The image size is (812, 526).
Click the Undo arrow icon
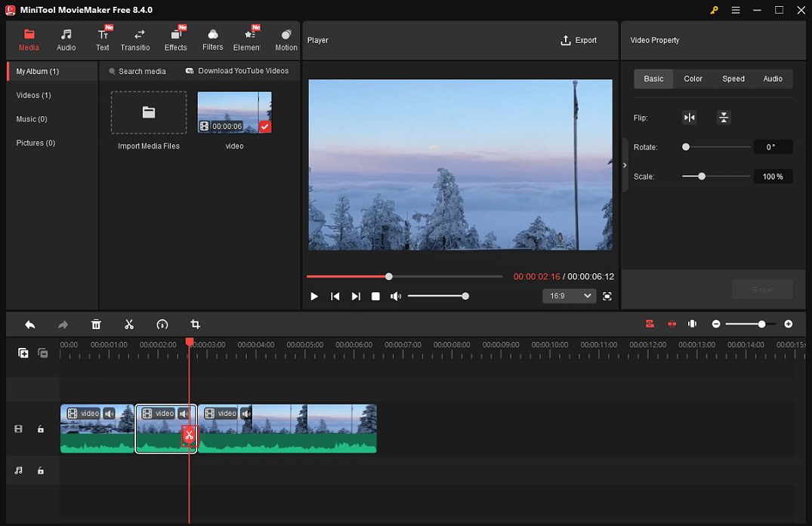click(x=29, y=324)
